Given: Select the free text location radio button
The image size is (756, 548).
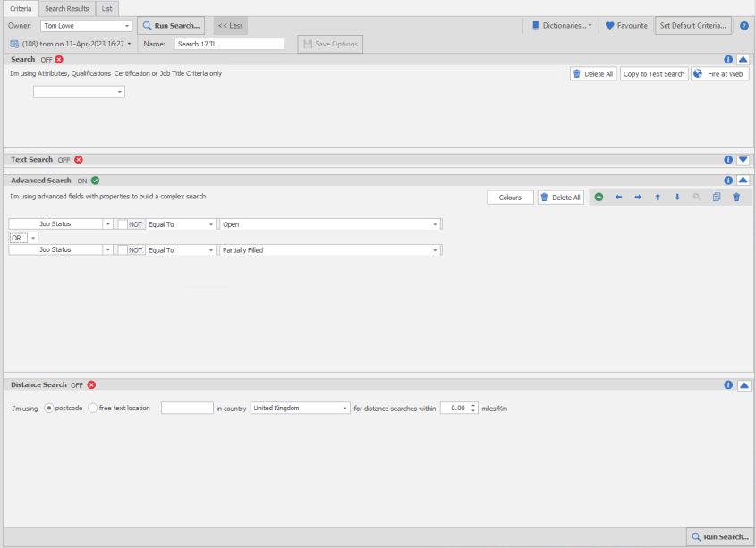Looking at the screenshot, I should tap(93, 408).
